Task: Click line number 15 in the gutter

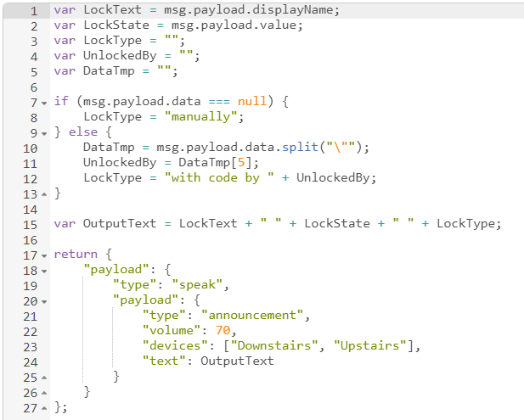Action: point(30,224)
